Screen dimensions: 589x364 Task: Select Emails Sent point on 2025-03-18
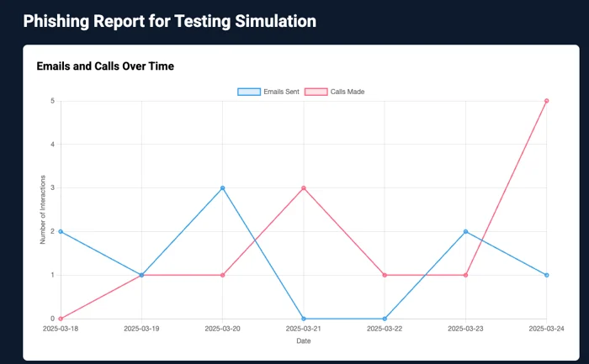61,231
